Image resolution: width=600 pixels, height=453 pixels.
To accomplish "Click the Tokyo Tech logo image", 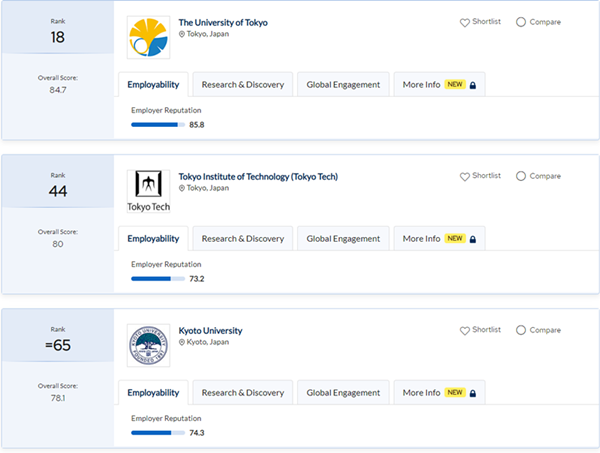I will pyautogui.click(x=148, y=191).
